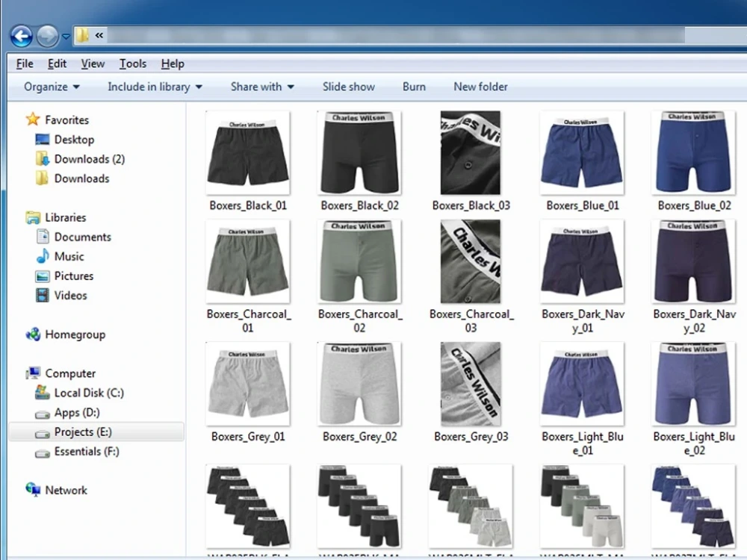The width and height of the screenshot is (747, 560).
Task: Click the Favorites star icon
Action: coord(33,119)
